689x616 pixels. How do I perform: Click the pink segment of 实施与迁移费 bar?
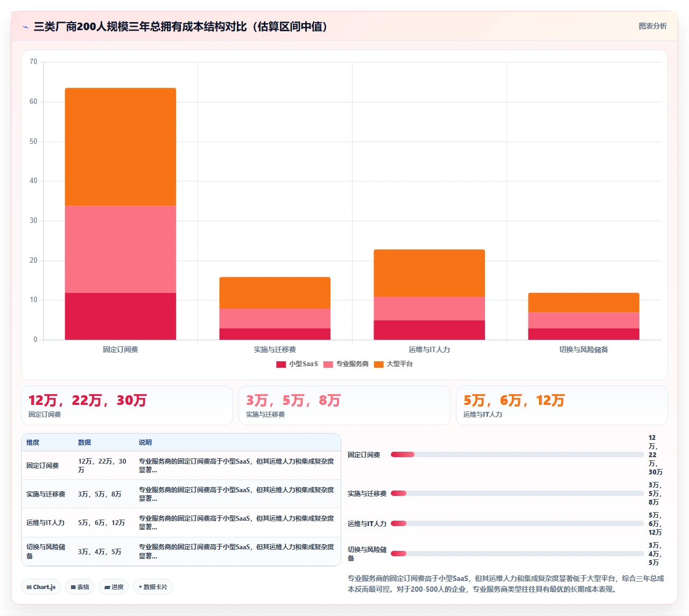tap(275, 318)
